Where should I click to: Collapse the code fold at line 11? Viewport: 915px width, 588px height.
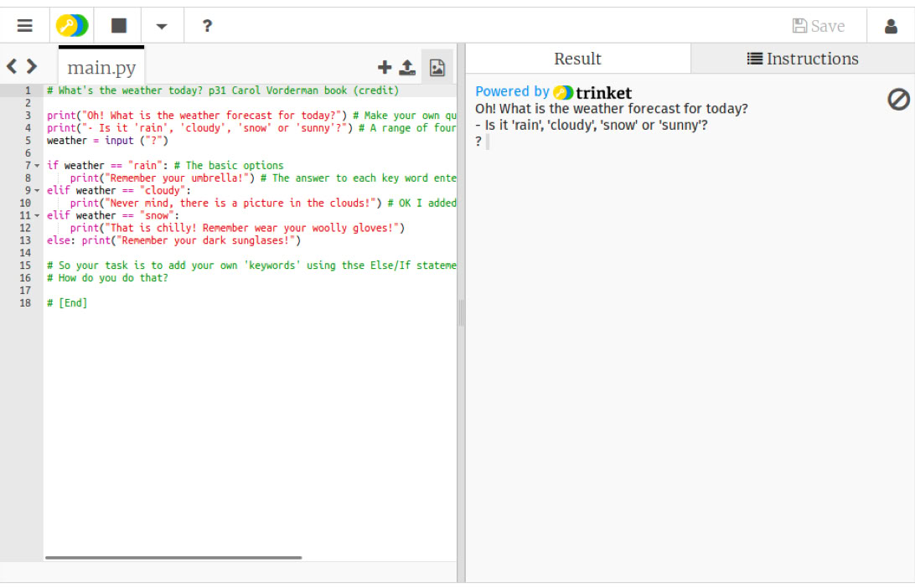38,216
